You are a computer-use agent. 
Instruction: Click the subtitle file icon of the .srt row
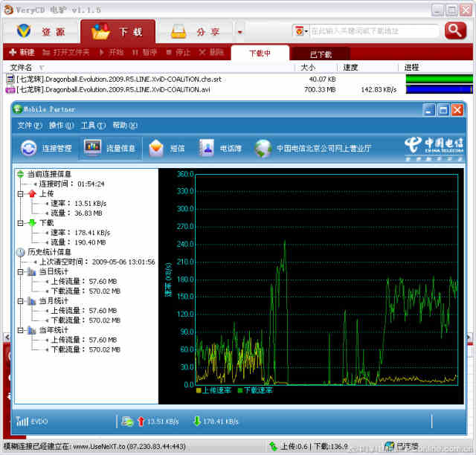[10, 79]
